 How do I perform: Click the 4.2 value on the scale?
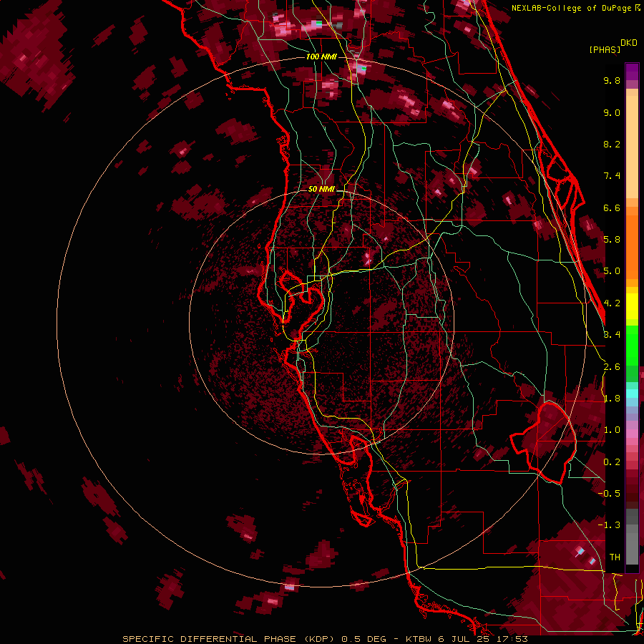(612, 303)
